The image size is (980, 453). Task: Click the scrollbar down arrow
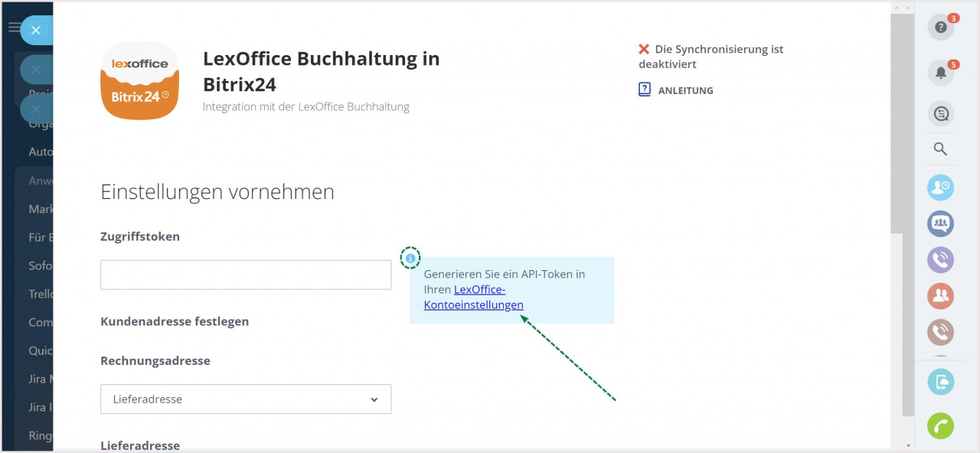908,445
